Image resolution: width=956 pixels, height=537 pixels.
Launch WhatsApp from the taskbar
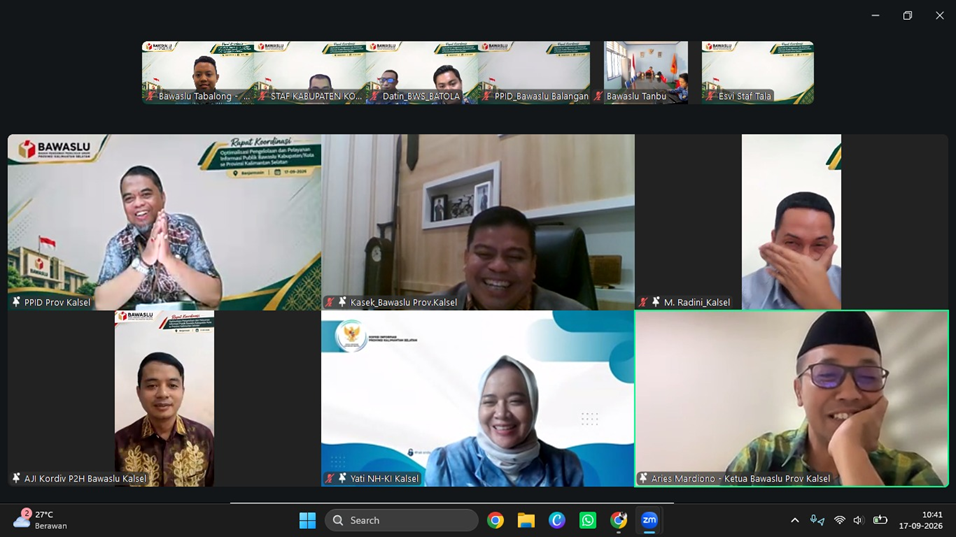point(588,520)
